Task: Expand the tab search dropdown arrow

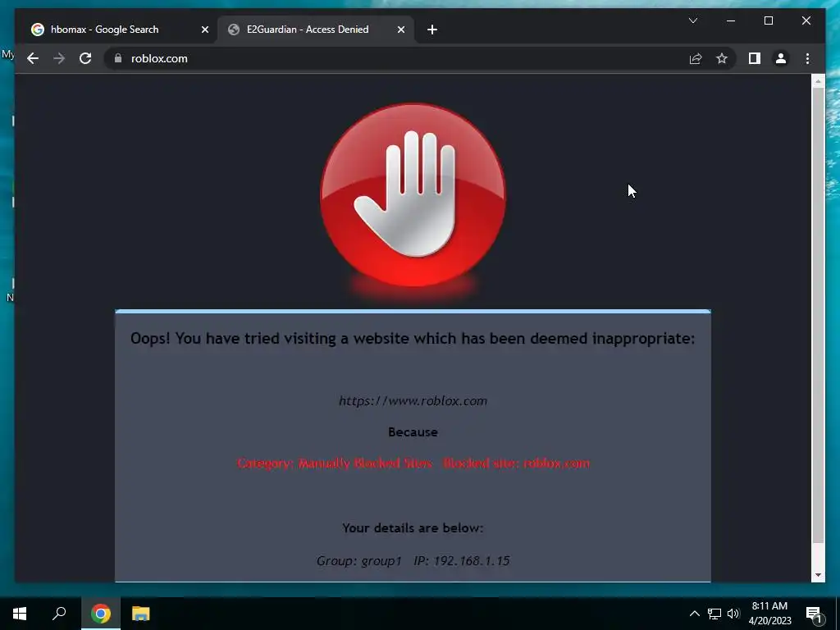Action: coord(692,21)
